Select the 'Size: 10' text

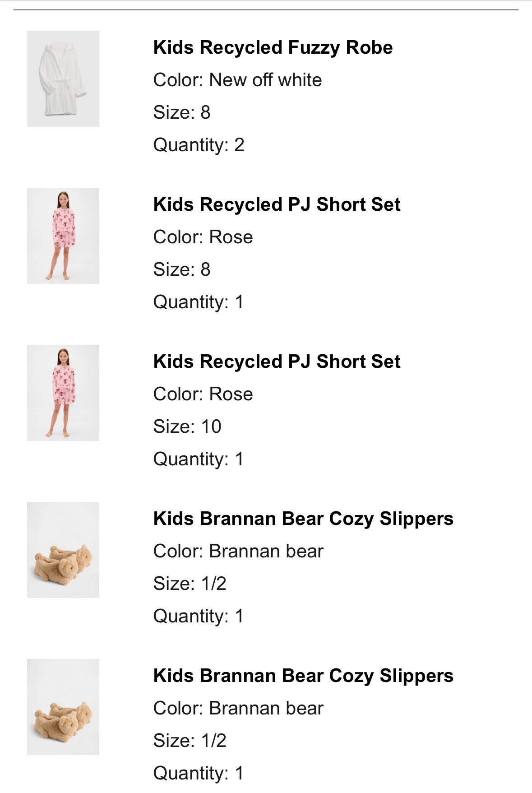(187, 427)
